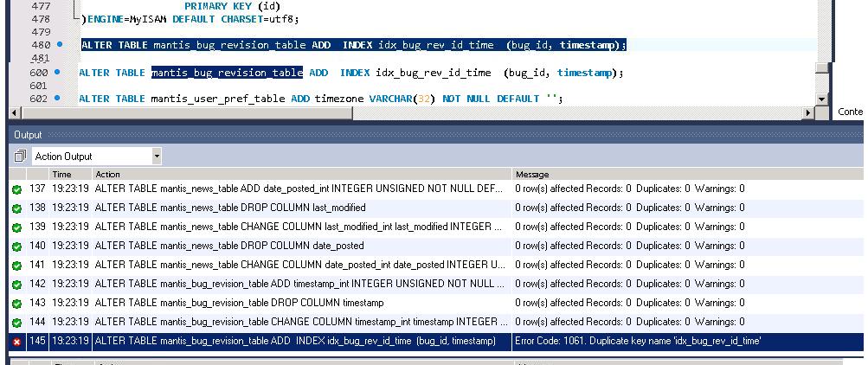Click the green success icon on row 141

16,265
